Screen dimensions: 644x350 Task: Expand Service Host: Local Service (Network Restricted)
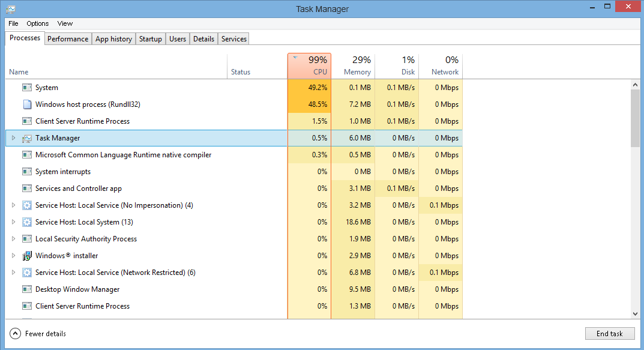pyautogui.click(x=14, y=273)
